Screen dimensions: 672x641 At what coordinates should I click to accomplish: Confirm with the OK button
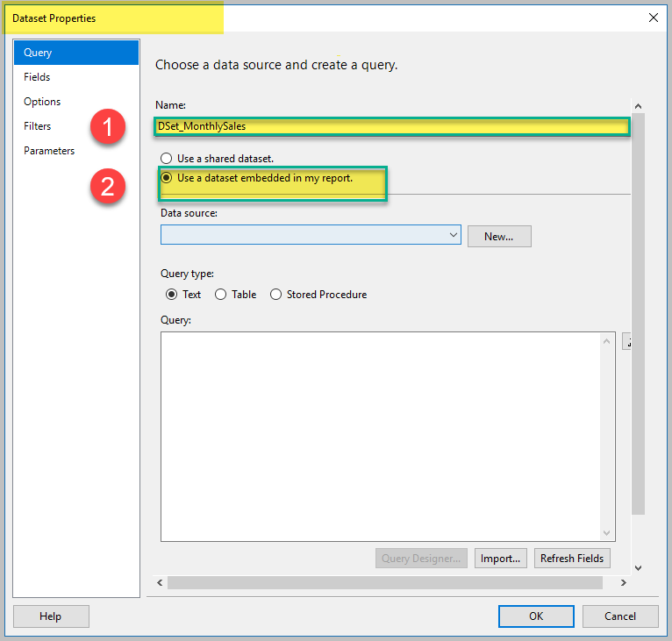(536, 616)
